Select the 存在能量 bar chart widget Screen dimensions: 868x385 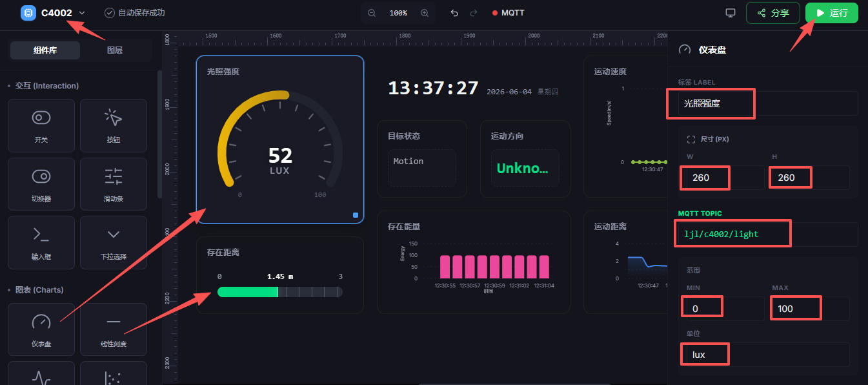coord(474,262)
